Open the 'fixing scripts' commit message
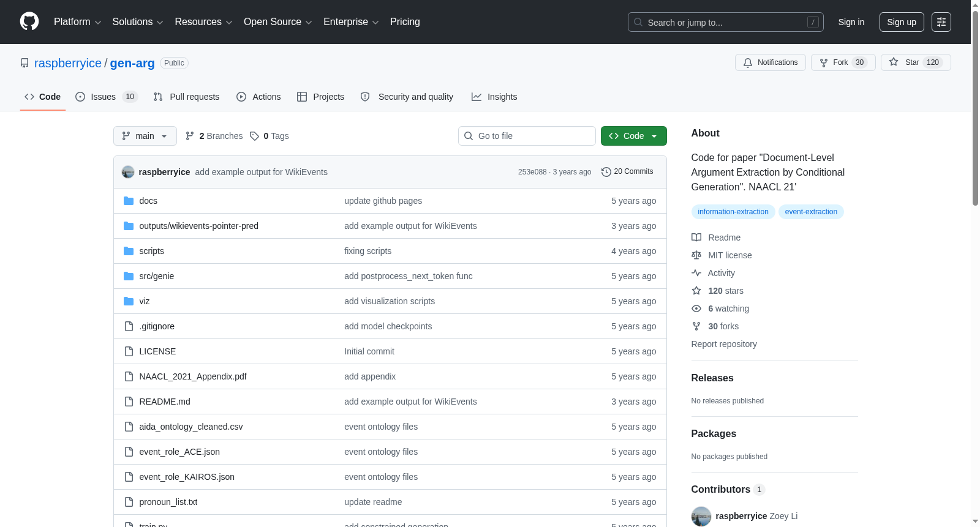980x527 pixels. (x=367, y=251)
